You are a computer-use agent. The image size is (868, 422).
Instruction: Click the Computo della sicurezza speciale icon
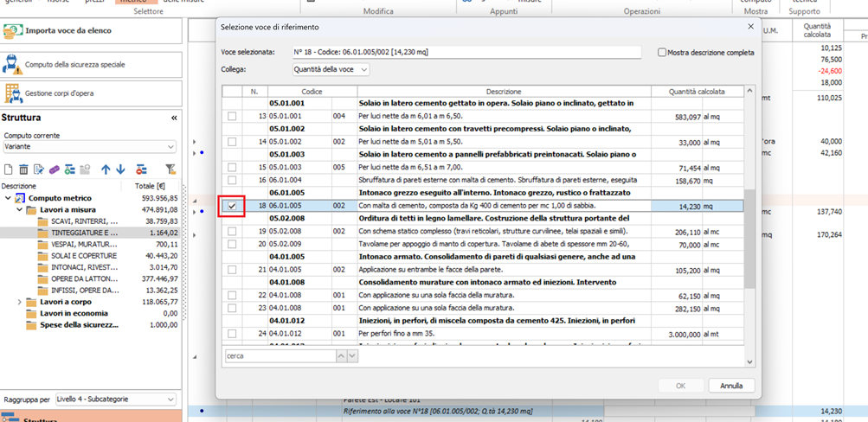tap(12, 65)
